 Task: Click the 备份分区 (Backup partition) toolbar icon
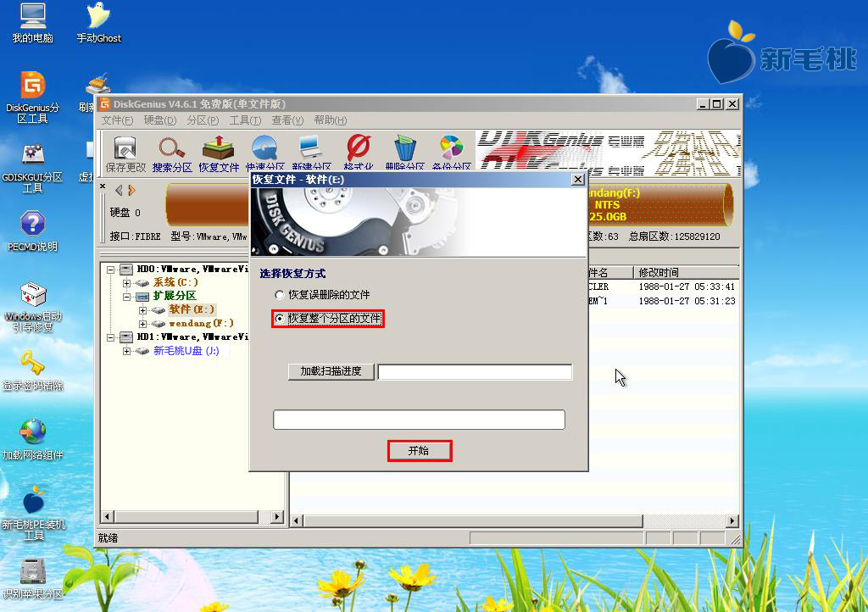tap(451, 151)
